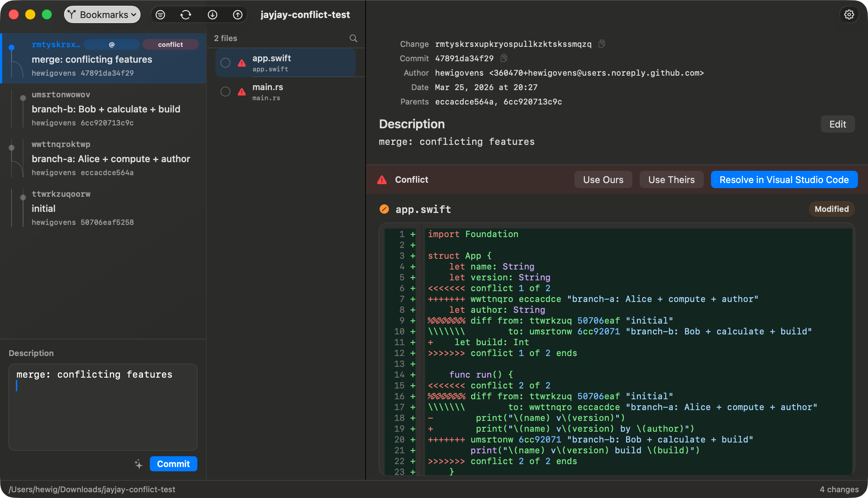Select the main.rs file entry

tap(285, 92)
